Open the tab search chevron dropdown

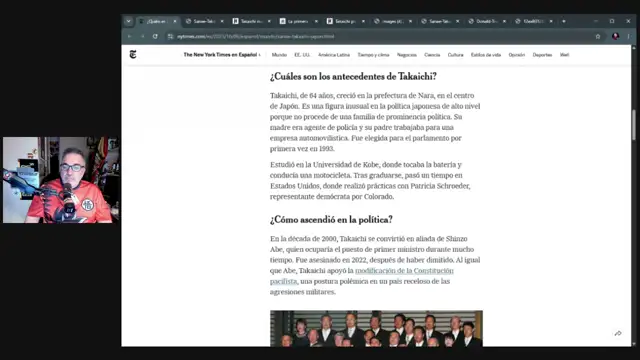[129, 21]
